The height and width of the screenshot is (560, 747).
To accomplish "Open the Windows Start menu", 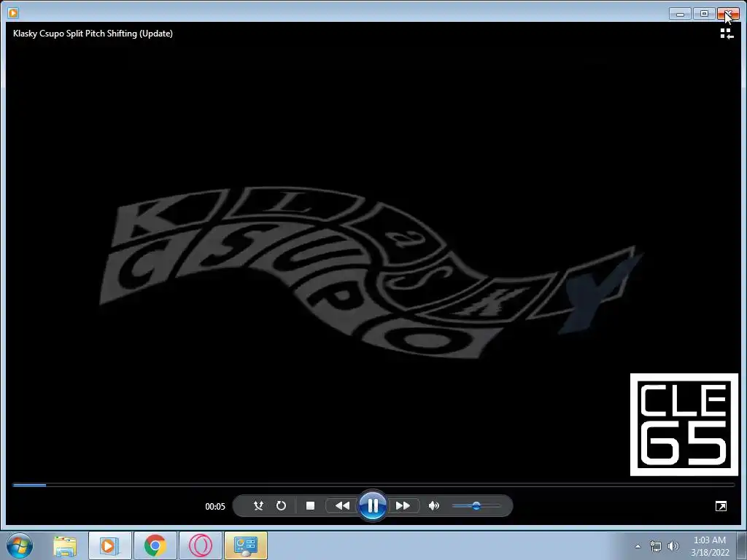I will 20,545.
